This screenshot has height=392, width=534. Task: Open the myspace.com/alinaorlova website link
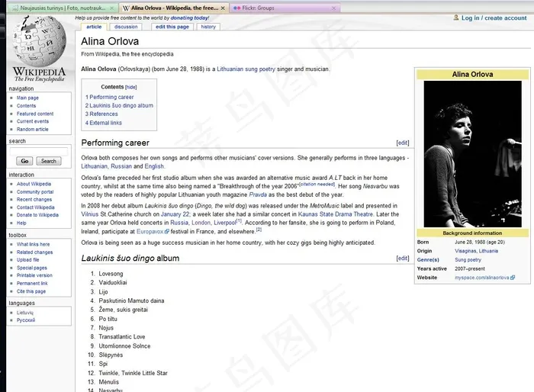click(x=481, y=278)
